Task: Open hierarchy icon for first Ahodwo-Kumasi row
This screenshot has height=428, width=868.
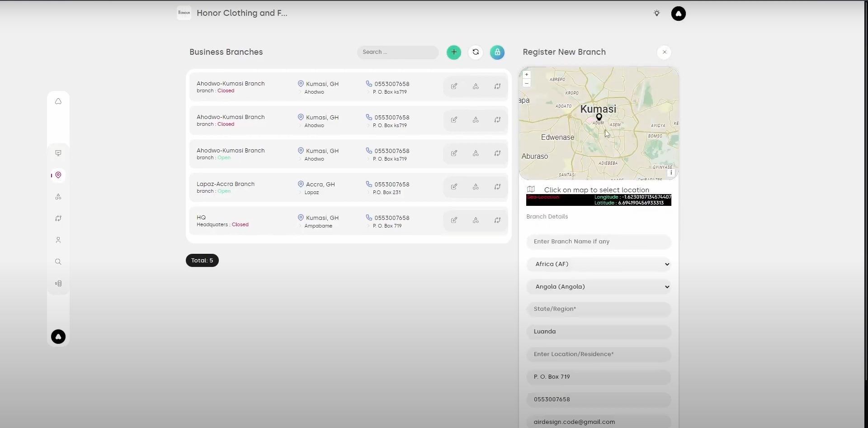Action: 476,86
